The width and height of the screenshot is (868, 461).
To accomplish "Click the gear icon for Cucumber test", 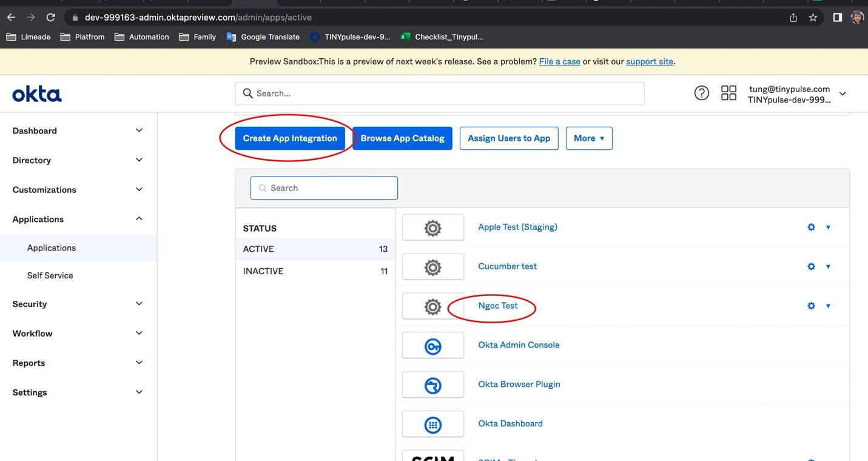I will pos(811,267).
